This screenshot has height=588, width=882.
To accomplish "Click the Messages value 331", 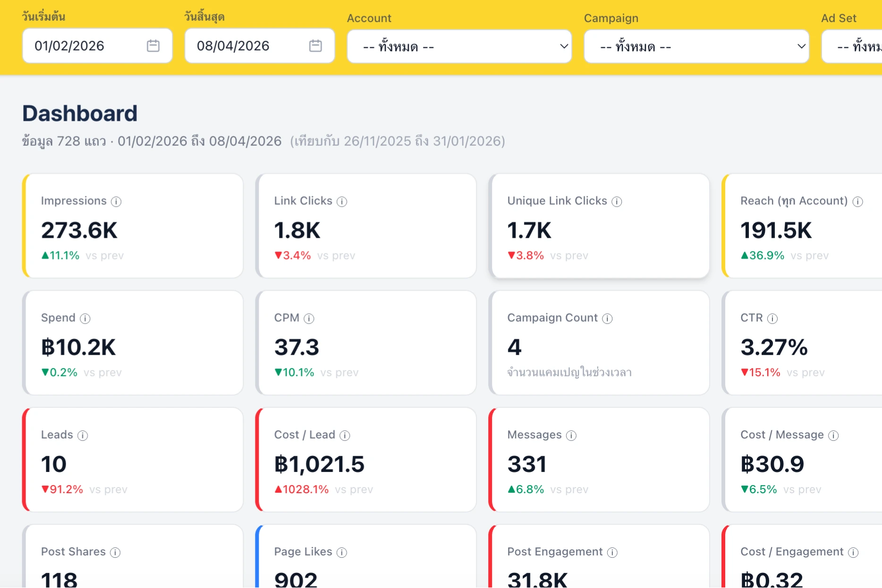I will click(x=527, y=464).
